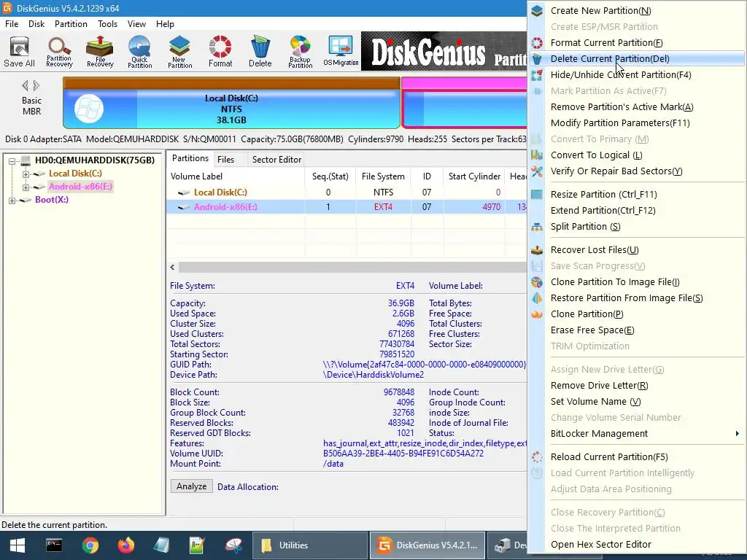Click the Clone Partition To Image File icon
Viewport: 747px width, 560px height.
coord(537,282)
